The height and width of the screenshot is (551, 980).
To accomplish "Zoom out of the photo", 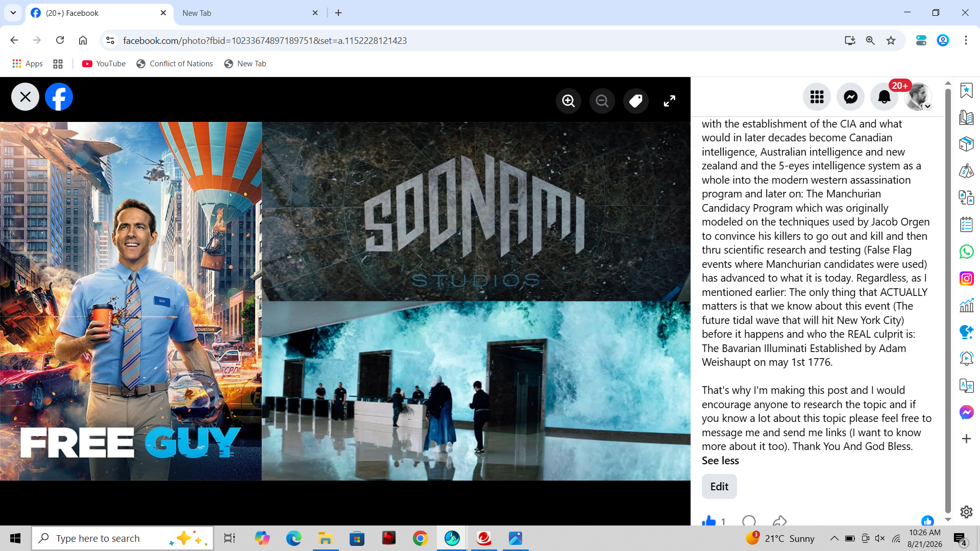I will (602, 101).
